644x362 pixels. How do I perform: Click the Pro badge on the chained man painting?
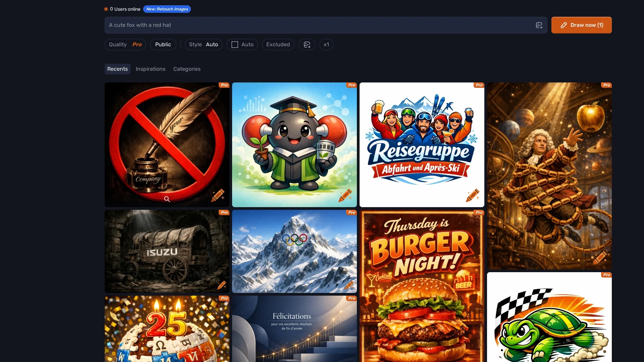click(x=607, y=85)
